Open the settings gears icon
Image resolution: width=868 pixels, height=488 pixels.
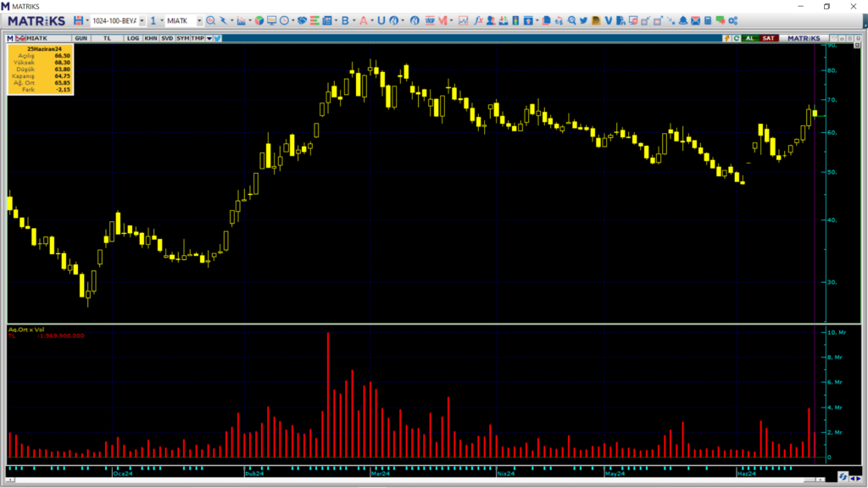coord(733,20)
